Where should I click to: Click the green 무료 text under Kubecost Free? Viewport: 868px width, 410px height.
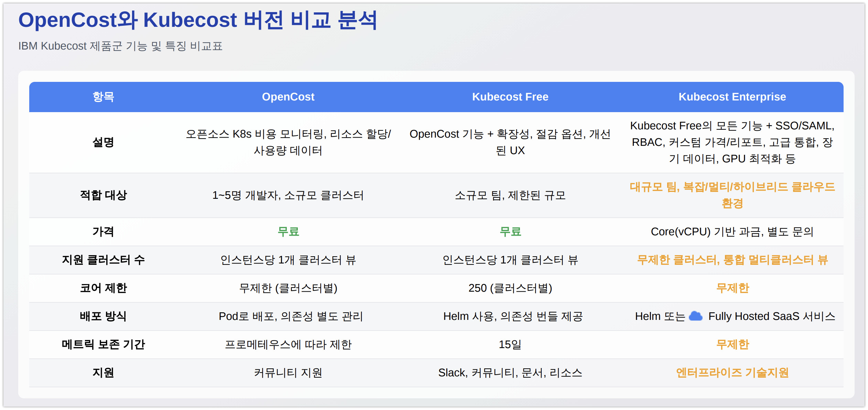point(510,232)
